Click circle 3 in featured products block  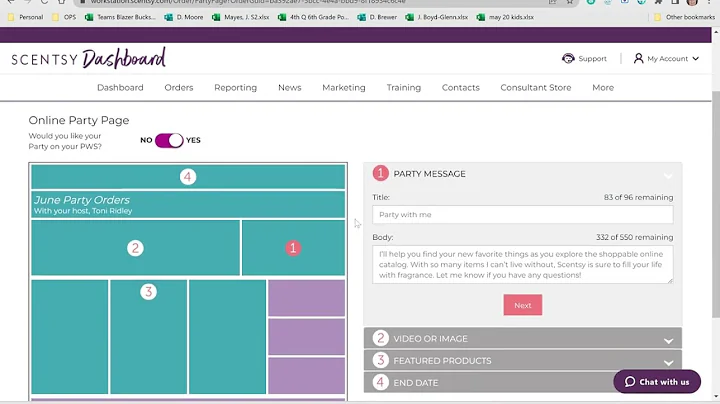[148, 292]
